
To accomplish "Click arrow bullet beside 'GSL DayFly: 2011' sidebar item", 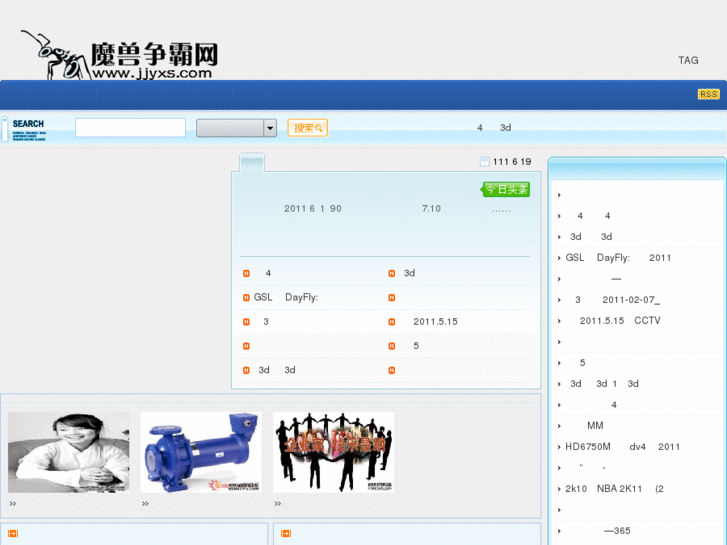I will coord(559,258).
